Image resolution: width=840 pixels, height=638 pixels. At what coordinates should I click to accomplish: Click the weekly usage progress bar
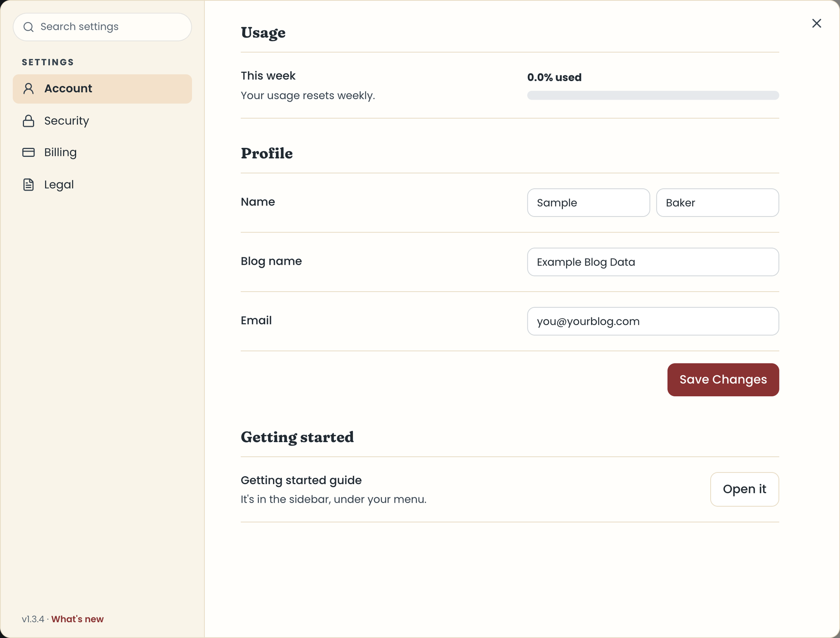pyautogui.click(x=653, y=95)
